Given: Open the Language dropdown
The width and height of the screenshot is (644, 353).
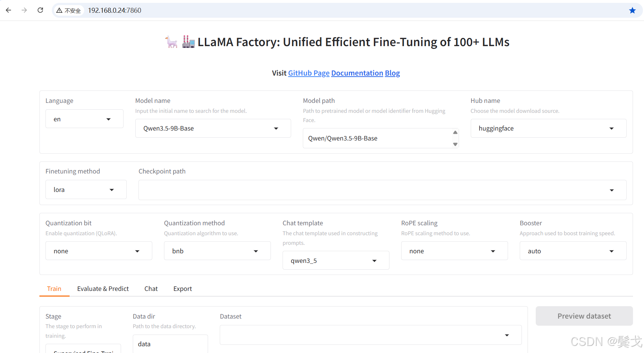Looking at the screenshot, I should 84,119.
